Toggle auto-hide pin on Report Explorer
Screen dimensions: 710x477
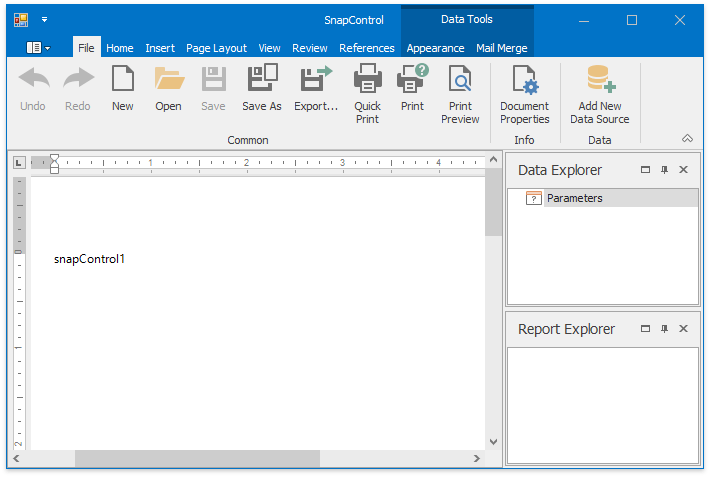(x=664, y=329)
